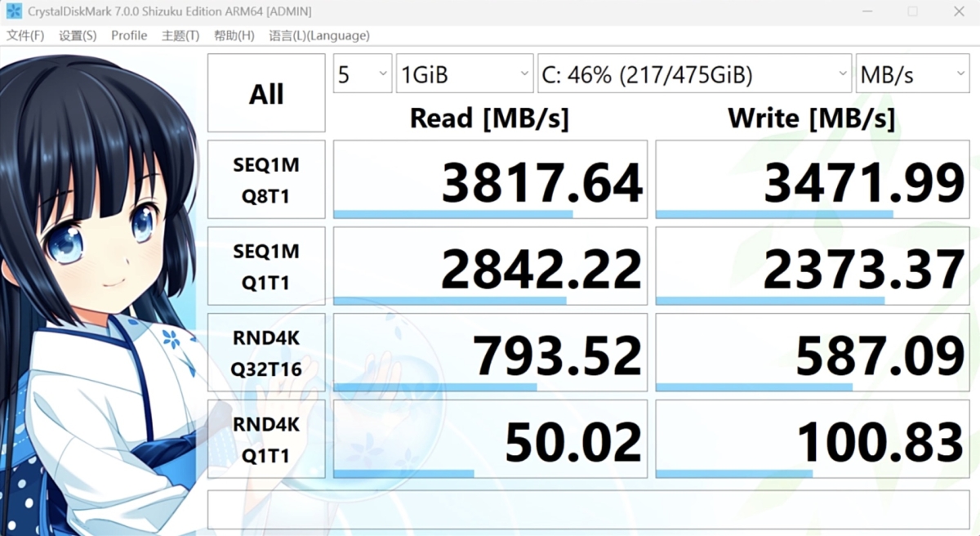Click the Read [MB/s] column header
This screenshot has height=536, width=980.
pos(489,118)
